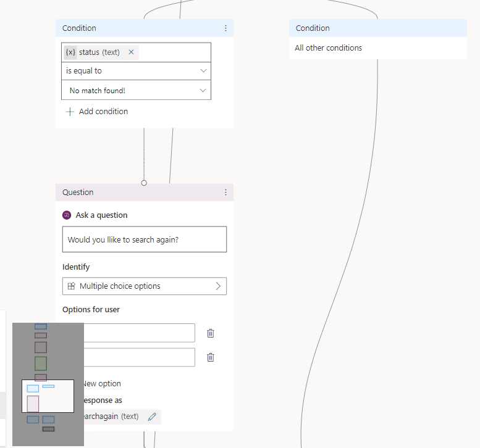Click the pink Question node in the minimap

[33, 404]
